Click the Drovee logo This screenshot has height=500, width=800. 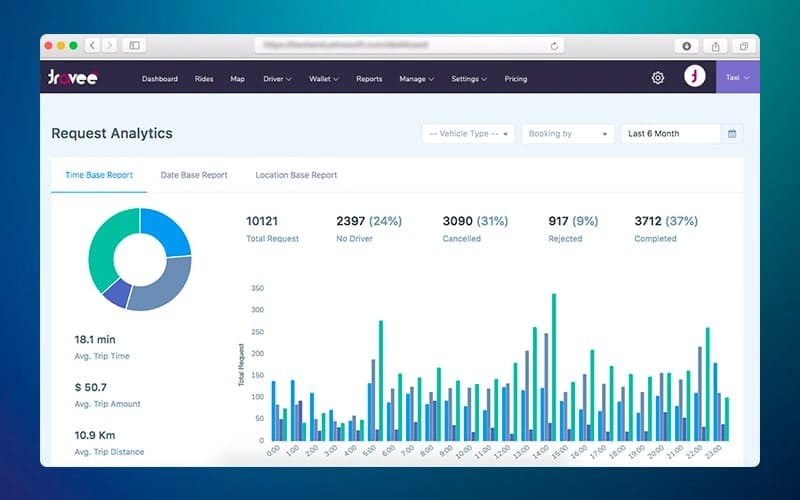click(72, 78)
